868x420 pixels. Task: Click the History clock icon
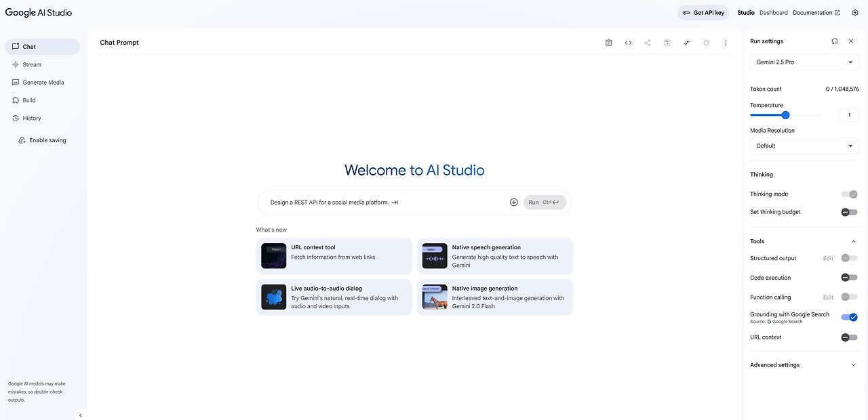pos(16,118)
